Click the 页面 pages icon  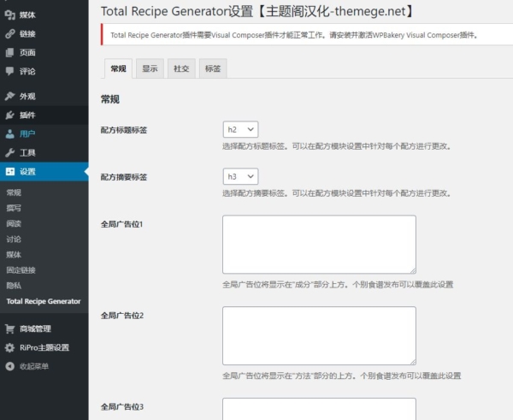9,52
